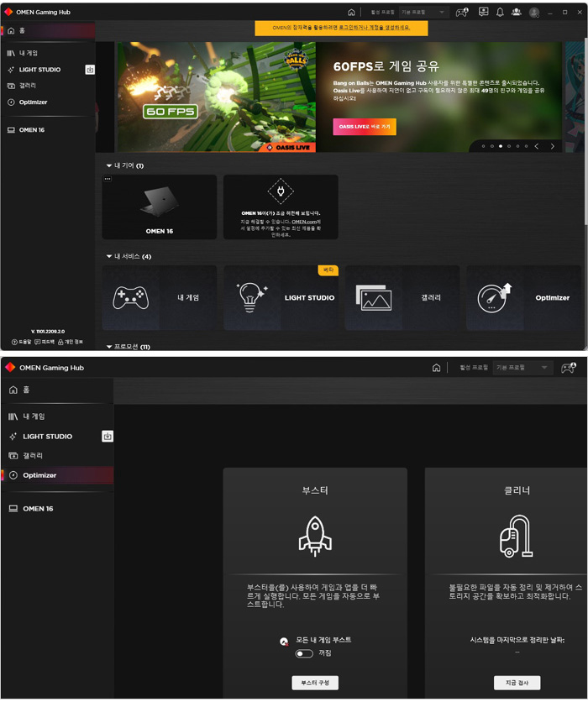Click the OMEN logo in bottom window title
Image resolution: width=588 pixels, height=702 pixels.
point(10,368)
